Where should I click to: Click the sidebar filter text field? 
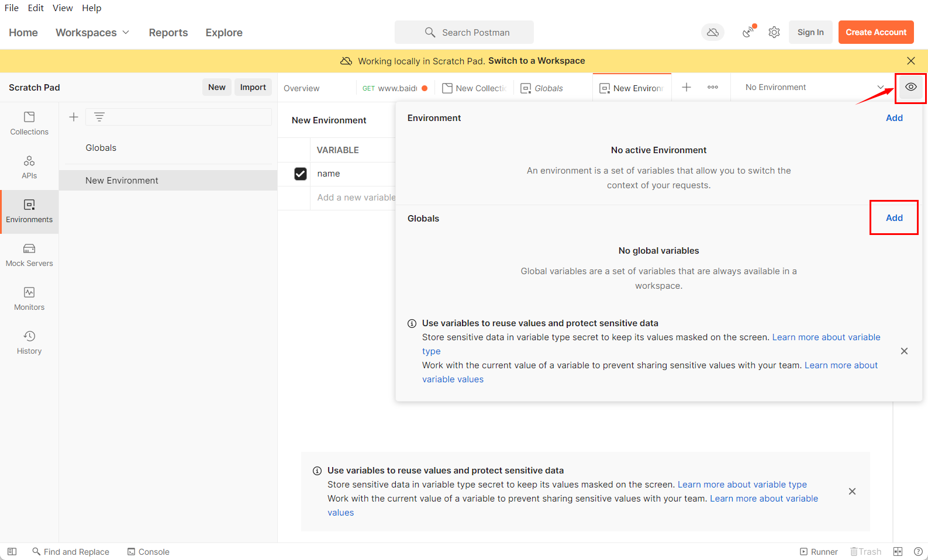click(179, 117)
